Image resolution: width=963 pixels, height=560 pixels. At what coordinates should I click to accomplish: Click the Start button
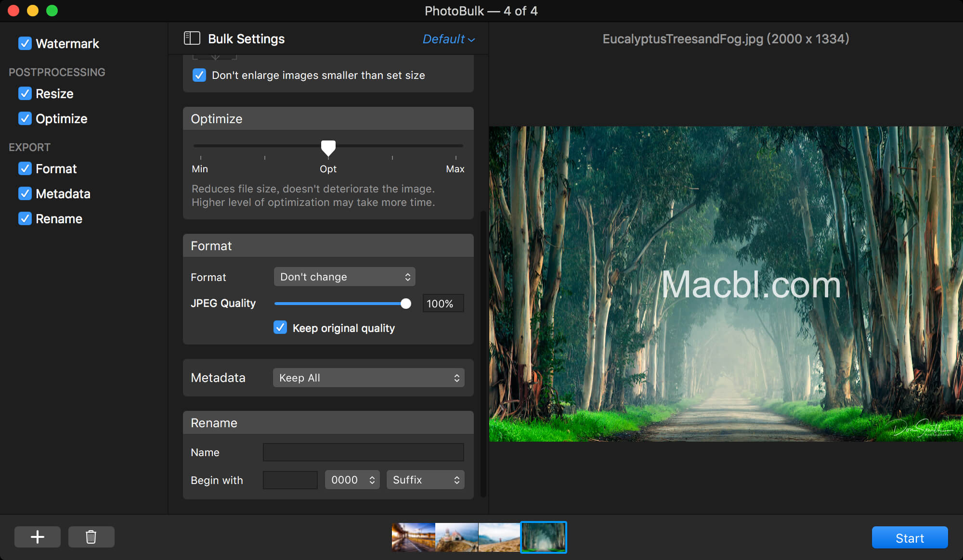point(910,537)
